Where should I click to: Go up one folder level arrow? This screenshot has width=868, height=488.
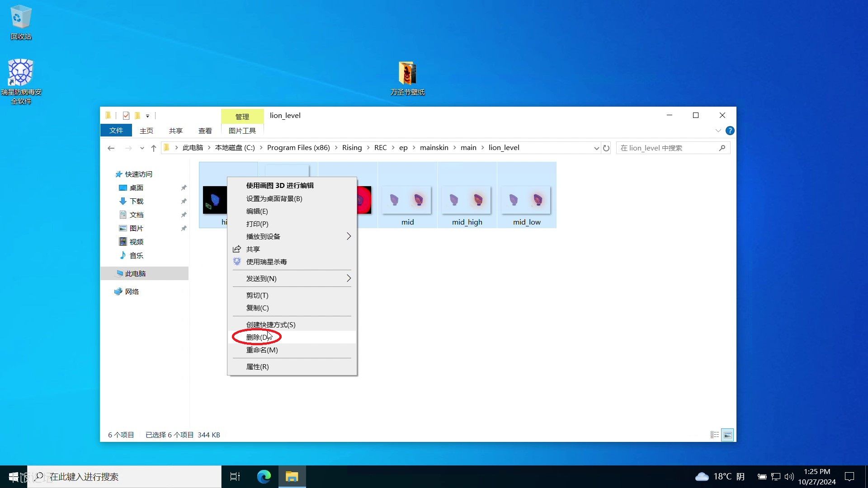click(154, 148)
